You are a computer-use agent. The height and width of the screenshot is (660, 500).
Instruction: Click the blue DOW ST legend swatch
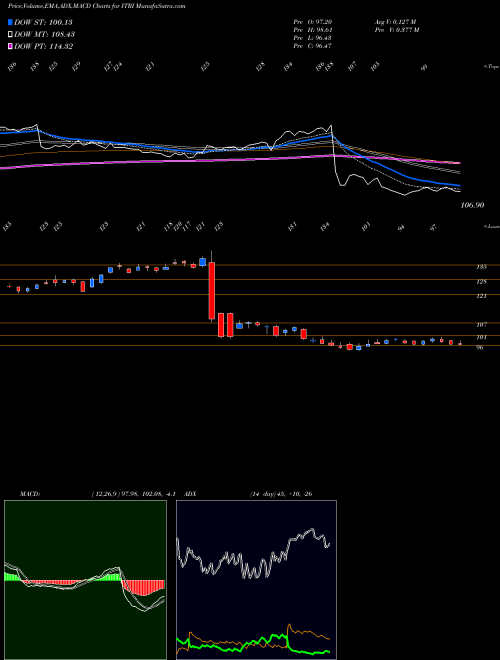pos(10,22)
